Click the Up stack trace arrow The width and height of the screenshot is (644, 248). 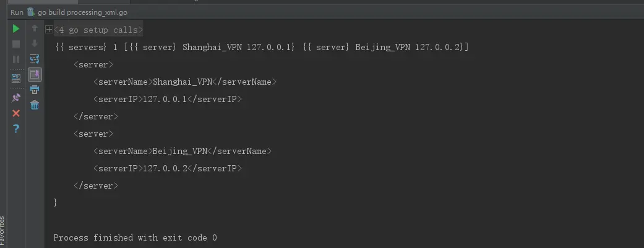[35, 28]
